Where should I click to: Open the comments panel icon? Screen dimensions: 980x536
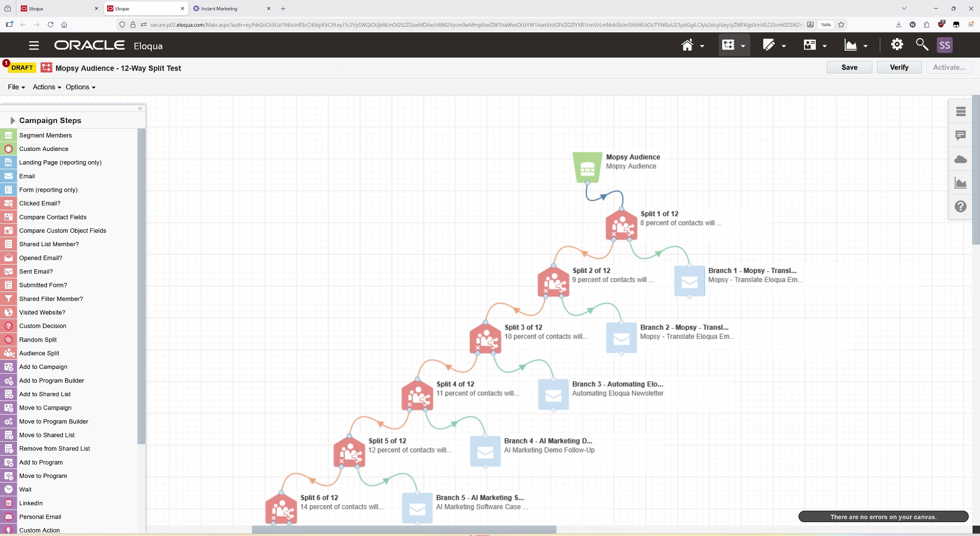coord(961,135)
